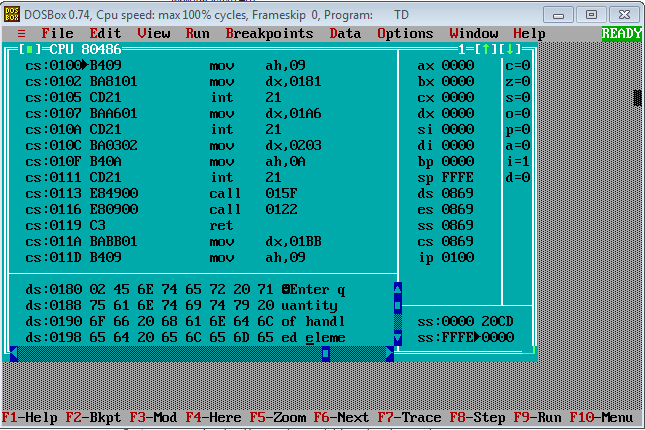Toggle the direction flag d=0
645x430 pixels.
[517, 178]
